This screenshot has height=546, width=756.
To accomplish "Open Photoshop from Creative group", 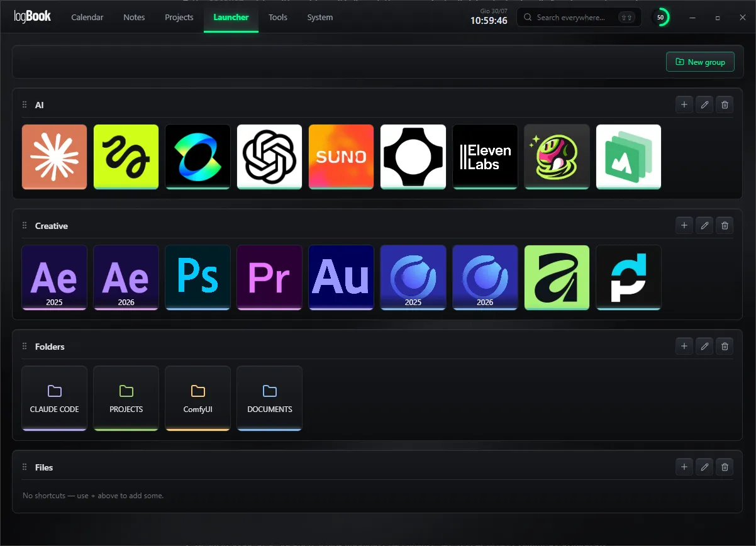I will (198, 277).
